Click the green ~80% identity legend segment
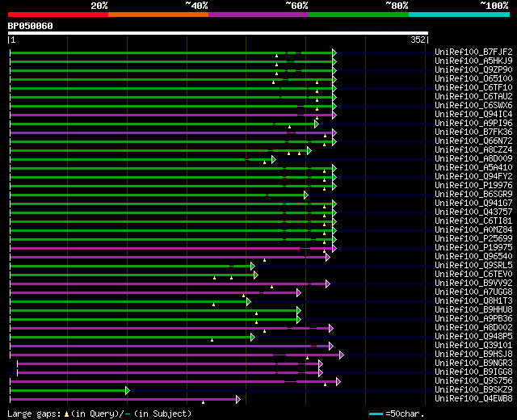The height and width of the screenshot is (420, 517). tap(359, 15)
